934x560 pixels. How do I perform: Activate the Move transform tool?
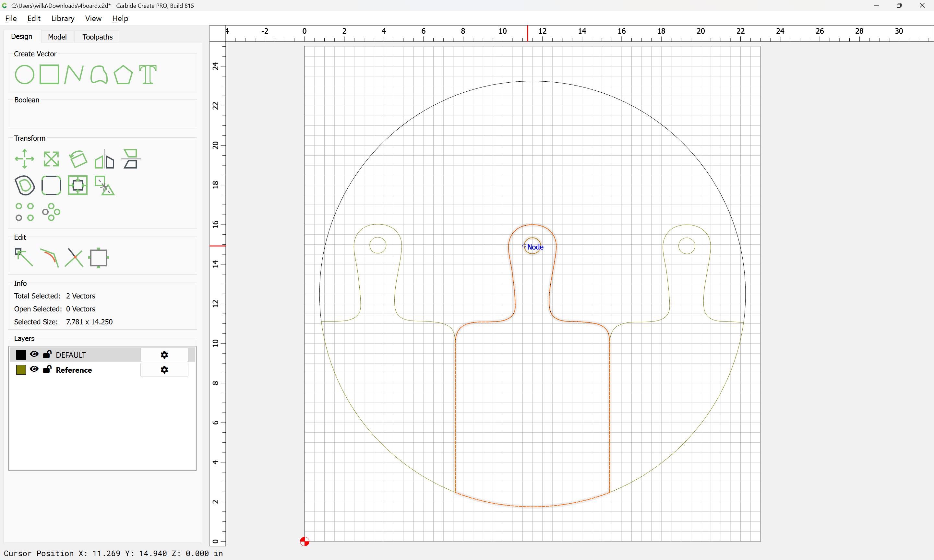pyautogui.click(x=25, y=159)
